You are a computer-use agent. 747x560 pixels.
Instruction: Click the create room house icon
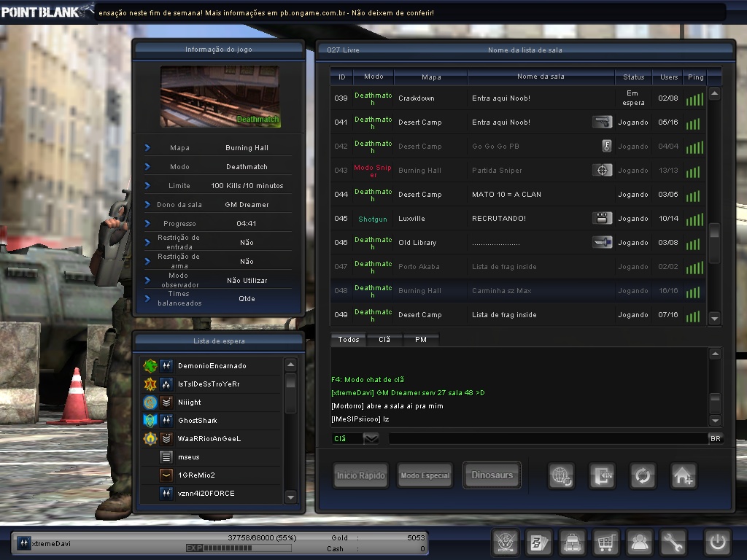(684, 475)
